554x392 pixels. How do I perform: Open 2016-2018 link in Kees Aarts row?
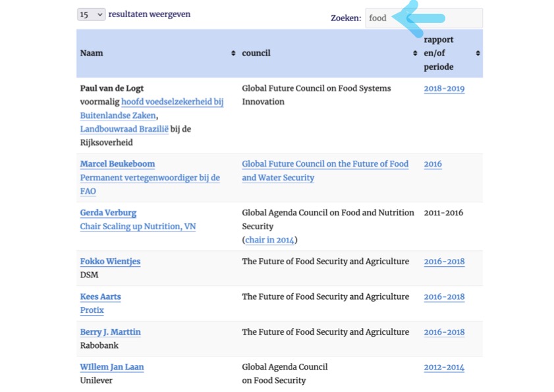click(x=444, y=297)
